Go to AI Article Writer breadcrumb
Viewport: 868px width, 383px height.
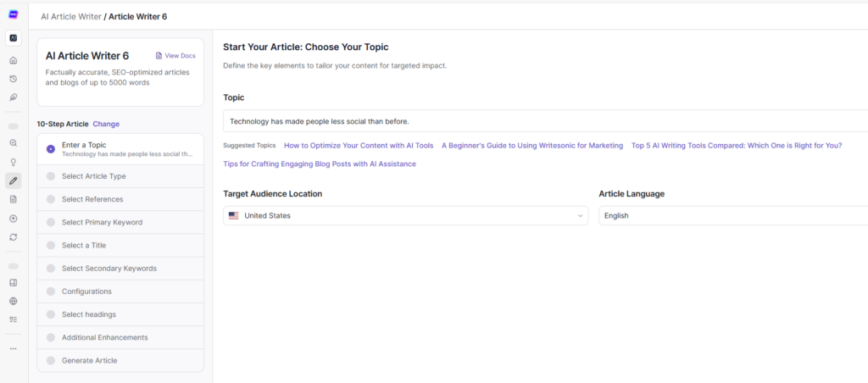coord(70,16)
